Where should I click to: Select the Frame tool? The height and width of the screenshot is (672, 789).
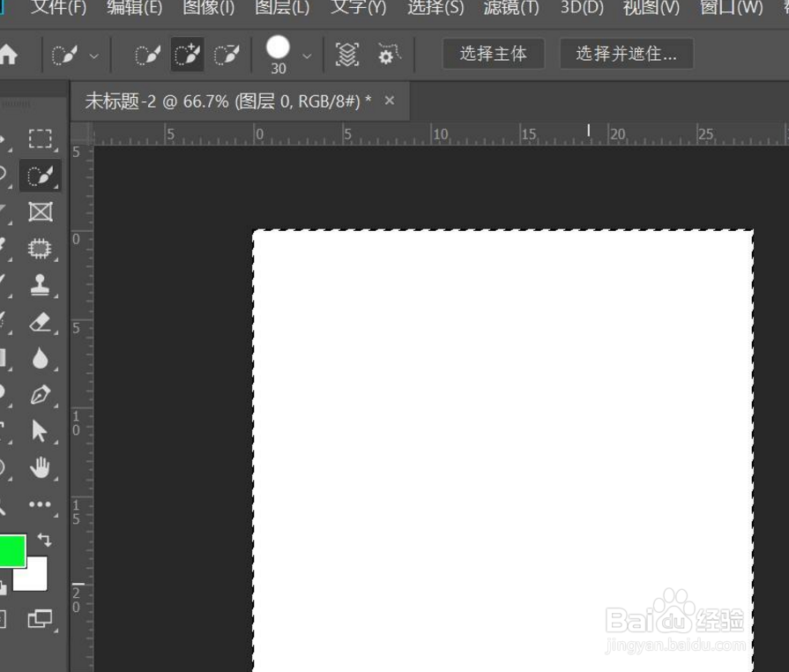41,212
